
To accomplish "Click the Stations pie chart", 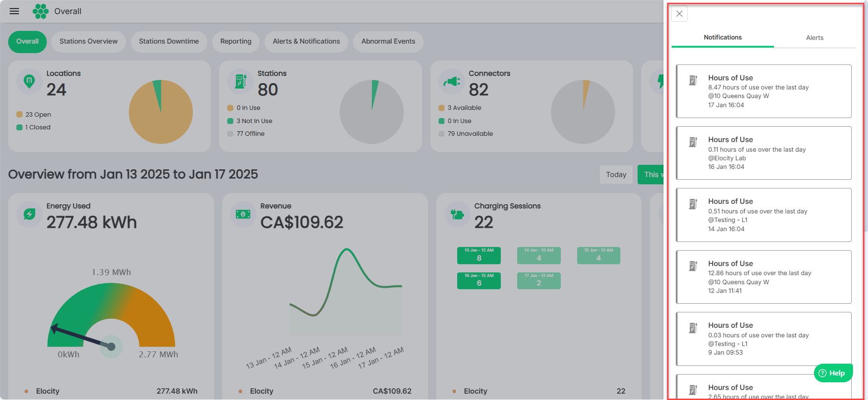I will pyautogui.click(x=372, y=112).
